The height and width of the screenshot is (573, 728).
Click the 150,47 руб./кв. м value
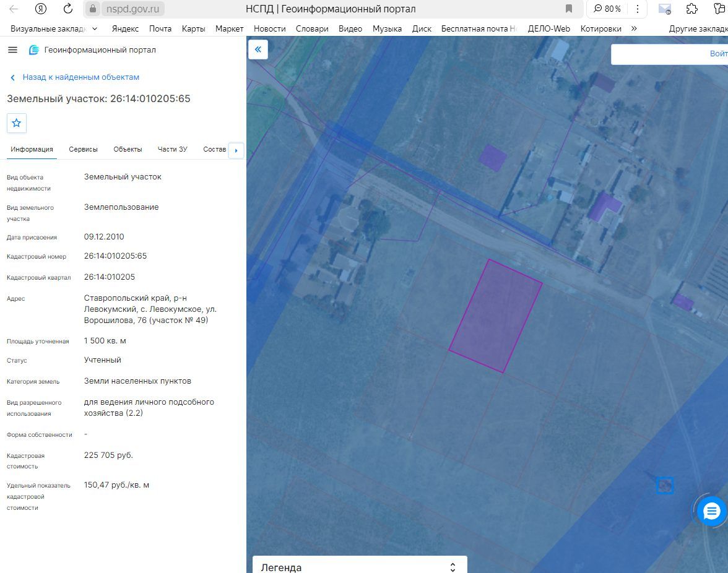coord(116,485)
